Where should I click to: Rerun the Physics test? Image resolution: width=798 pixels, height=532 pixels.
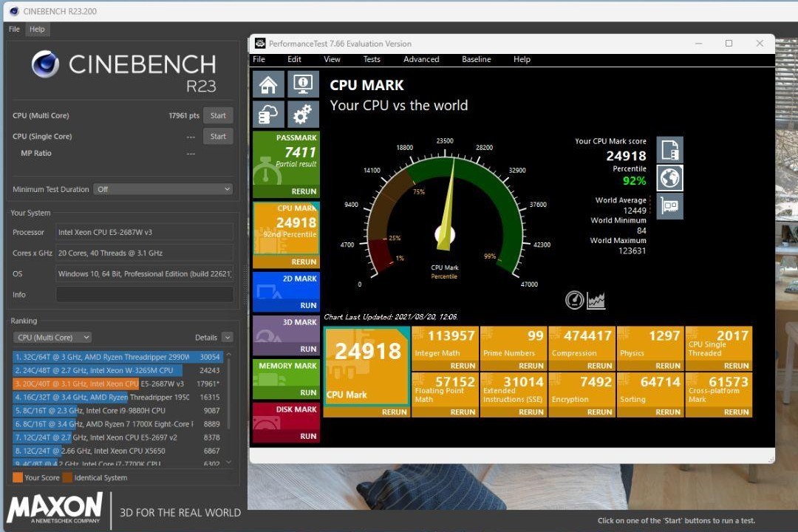click(x=668, y=366)
